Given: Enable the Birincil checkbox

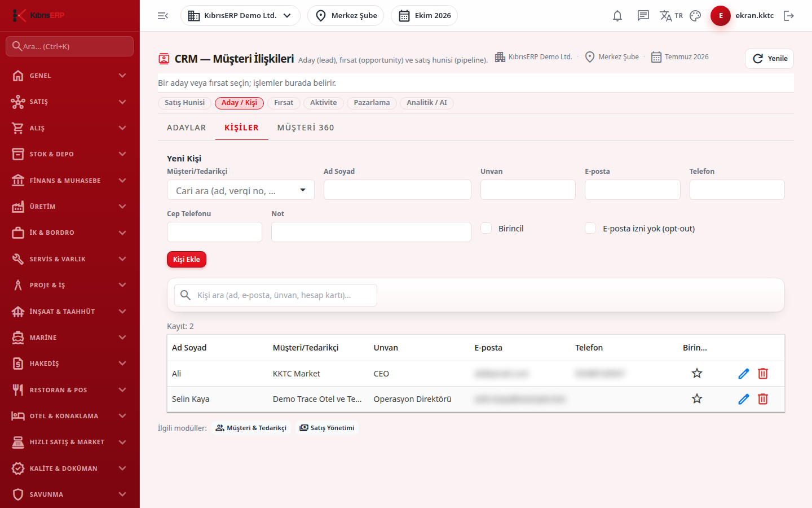Looking at the screenshot, I should point(486,228).
